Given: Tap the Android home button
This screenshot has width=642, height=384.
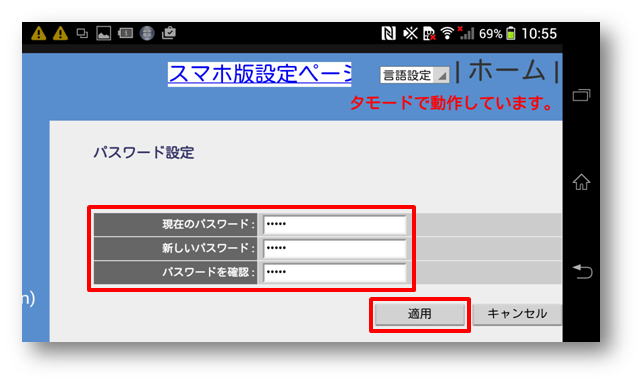Looking at the screenshot, I should [581, 182].
